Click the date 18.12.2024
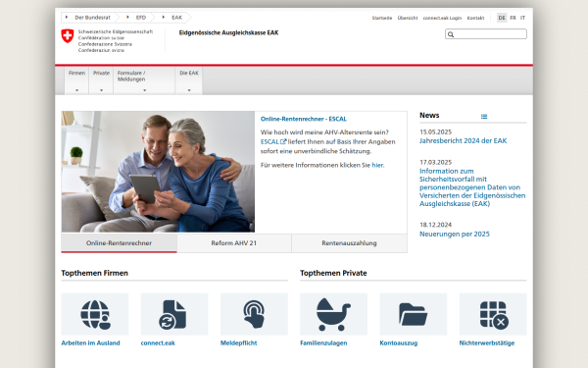The height and width of the screenshot is (368, 588). (x=435, y=225)
